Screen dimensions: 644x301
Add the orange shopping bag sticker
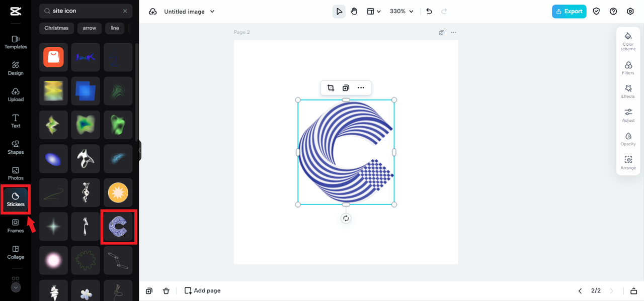tap(53, 57)
